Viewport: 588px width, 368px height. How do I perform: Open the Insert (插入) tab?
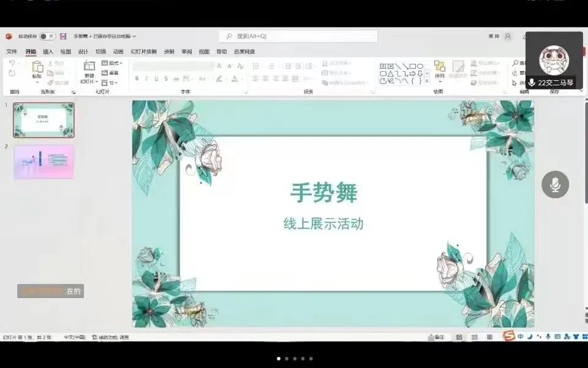pyautogui.click(x=48, y=52)
